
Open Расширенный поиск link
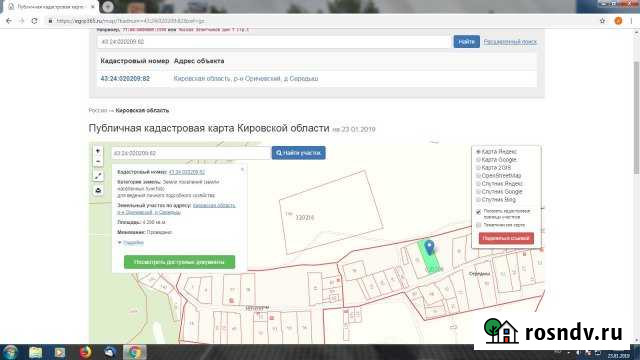pos(510,42)
